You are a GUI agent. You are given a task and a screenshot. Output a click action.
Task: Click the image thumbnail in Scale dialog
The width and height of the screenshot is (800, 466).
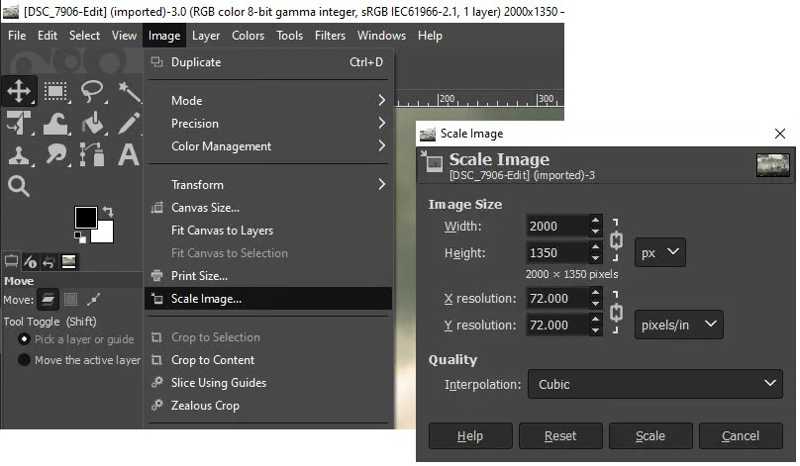772,165
